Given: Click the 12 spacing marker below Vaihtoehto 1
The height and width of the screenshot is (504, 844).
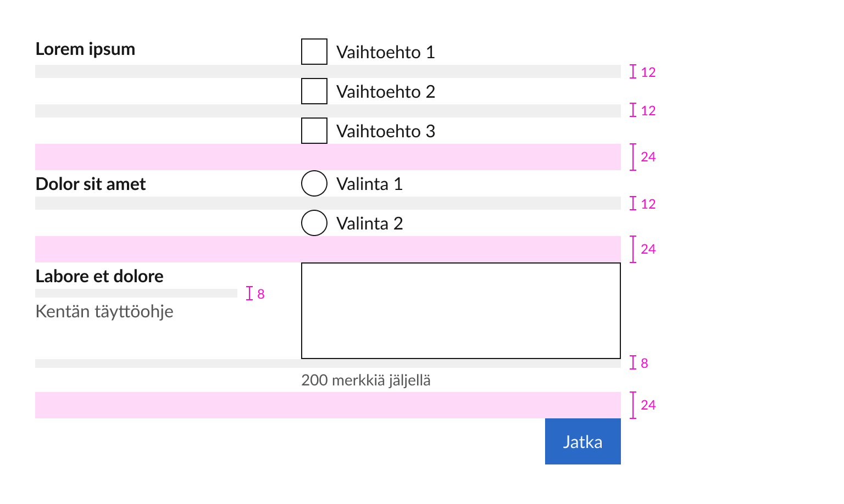Looking at the screenshot, I should pos(648,72).
